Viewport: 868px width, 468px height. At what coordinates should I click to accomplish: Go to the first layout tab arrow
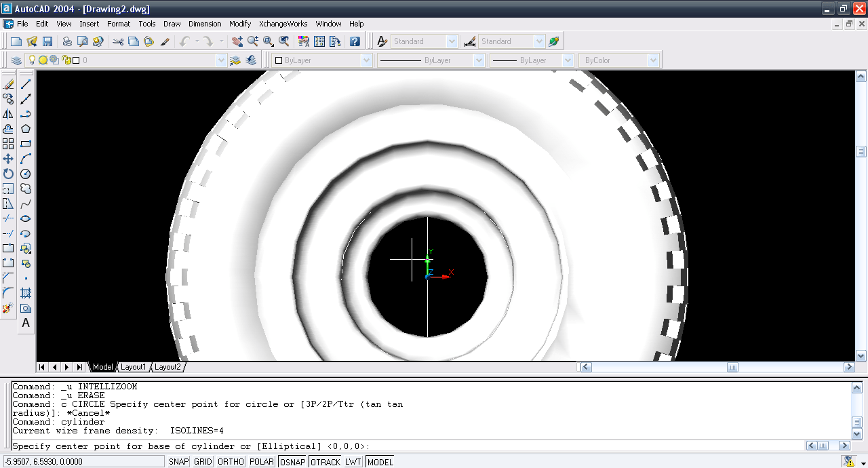(x=42, y=367)
